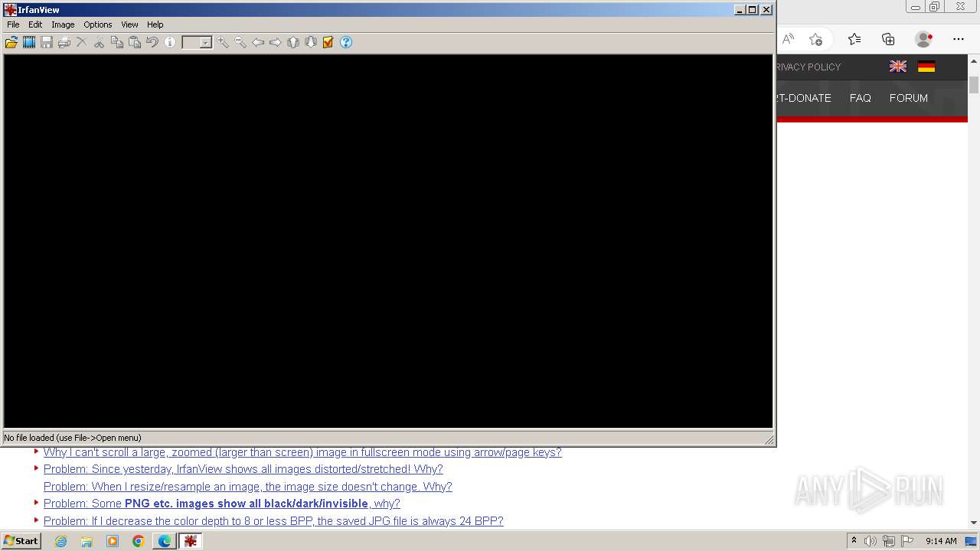Click the Copy icon in IrfanView toolbar
The height and width of the screenshot is (551, 980).
(117, 42)
